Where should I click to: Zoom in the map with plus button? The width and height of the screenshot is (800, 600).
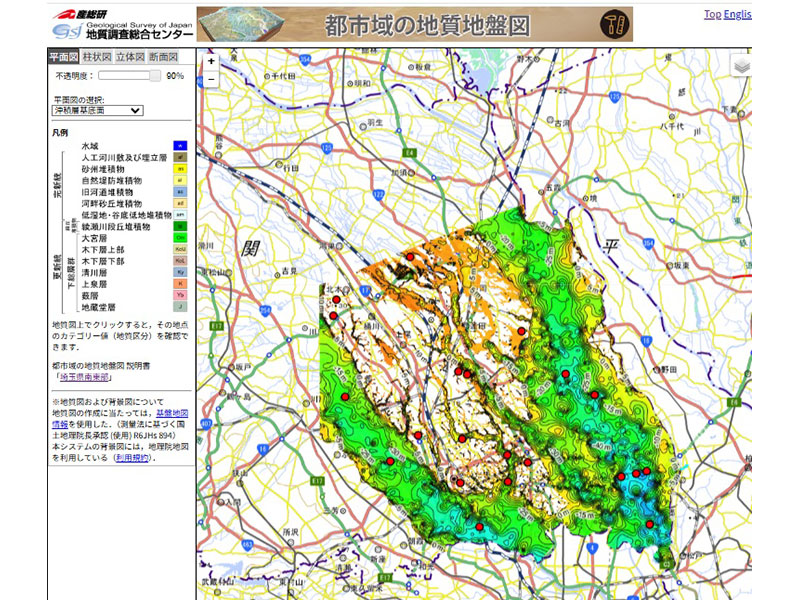coord(211,62)
